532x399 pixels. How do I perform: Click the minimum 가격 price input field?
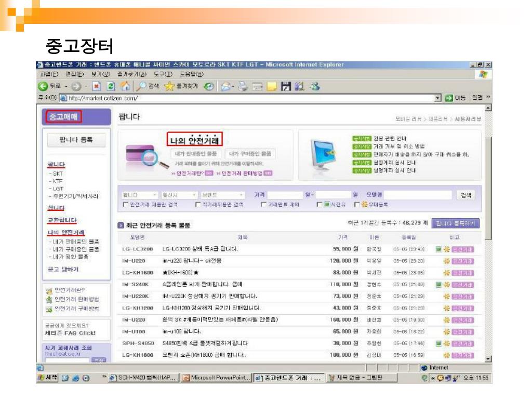click(285, 195)
